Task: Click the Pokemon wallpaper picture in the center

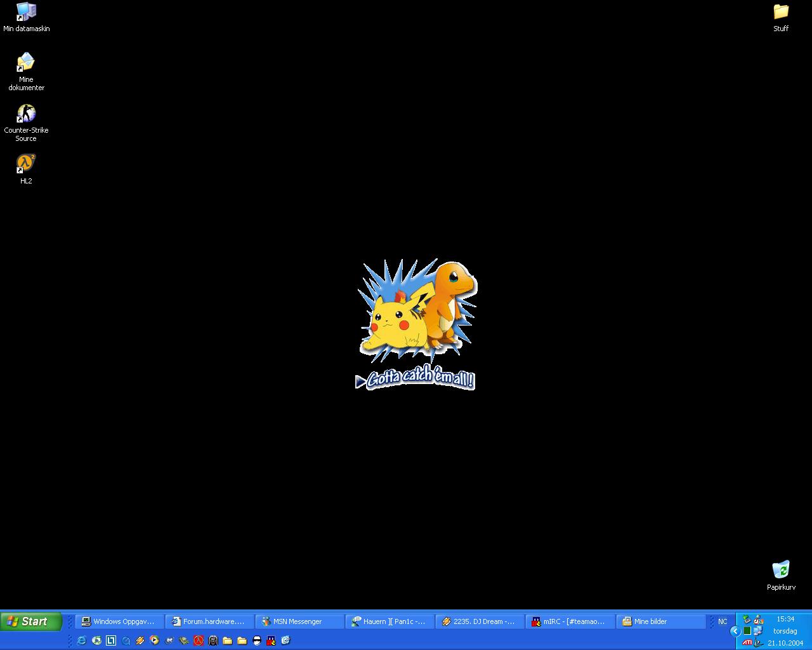Action: (x=416, y=324)
